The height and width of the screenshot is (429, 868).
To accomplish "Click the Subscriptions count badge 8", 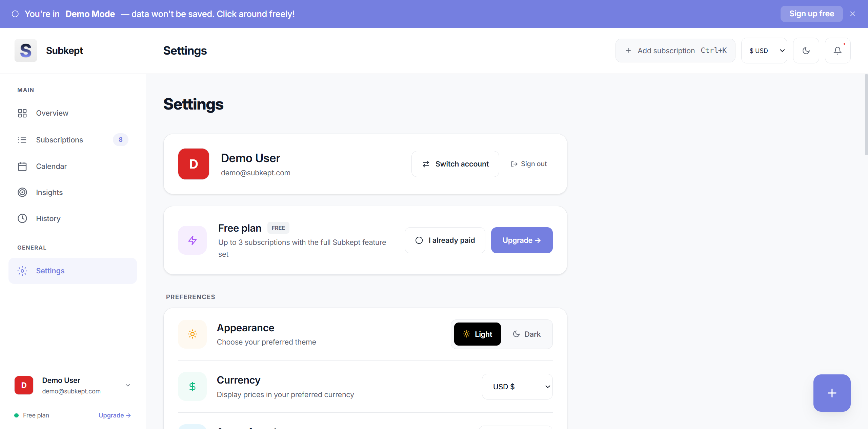I will [121, 140].
